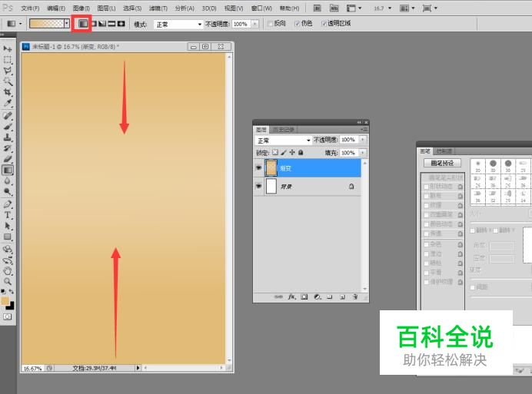Select the Move tool
The image size is (532, 394).
[x=7, y=49]
